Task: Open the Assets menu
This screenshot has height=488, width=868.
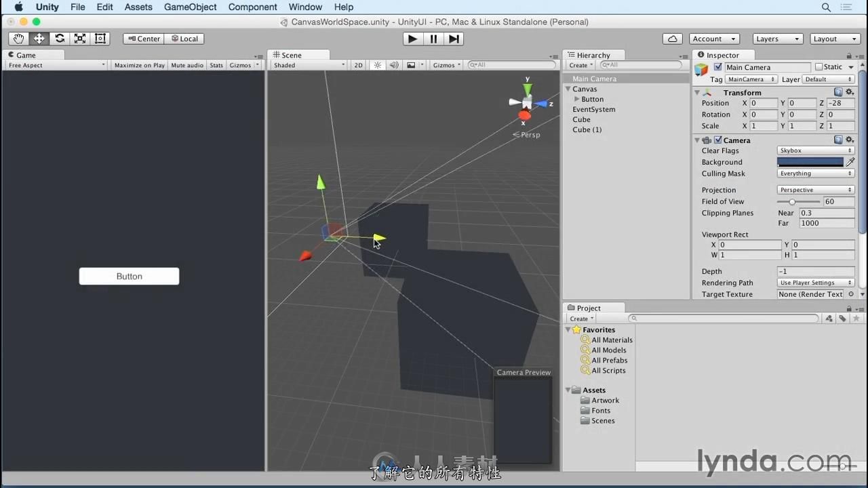Action: point(138,7)
